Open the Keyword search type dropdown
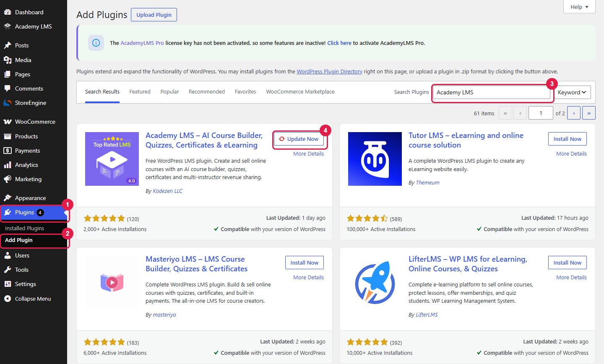Viewport: 604px width, 364px height. 572,92
